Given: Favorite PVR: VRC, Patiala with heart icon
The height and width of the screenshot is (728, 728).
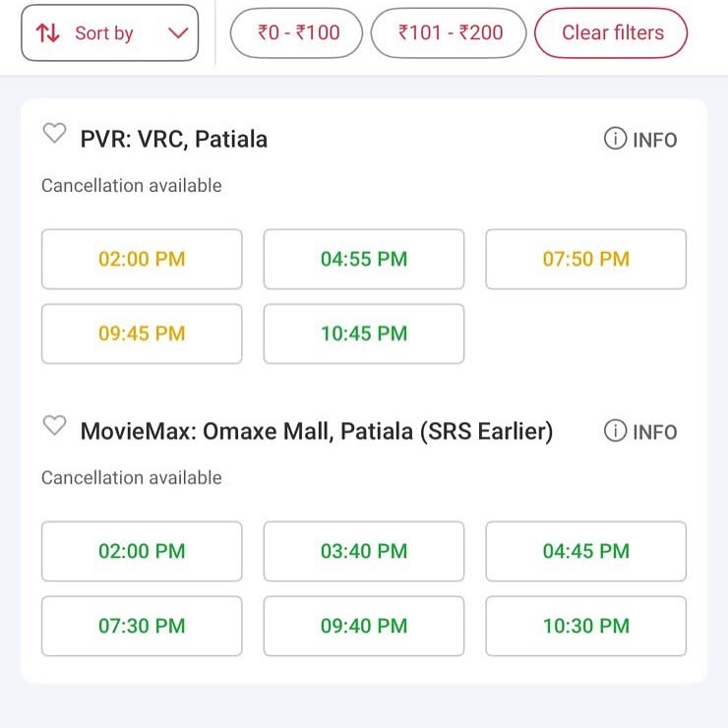Looking at the screenshot, I should tap(54, 133).
